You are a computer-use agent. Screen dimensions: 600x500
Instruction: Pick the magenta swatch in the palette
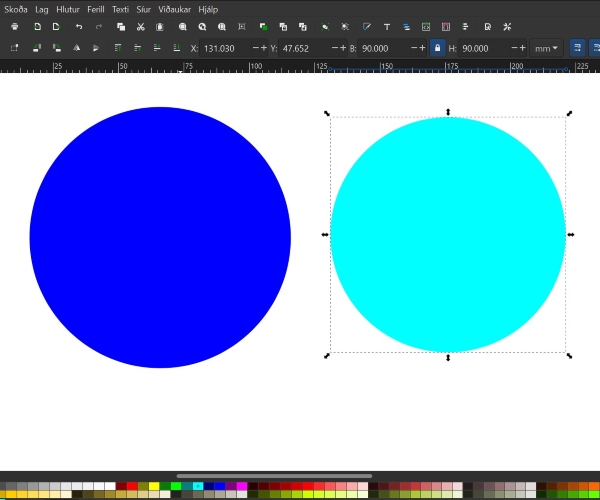click(241, 486)
